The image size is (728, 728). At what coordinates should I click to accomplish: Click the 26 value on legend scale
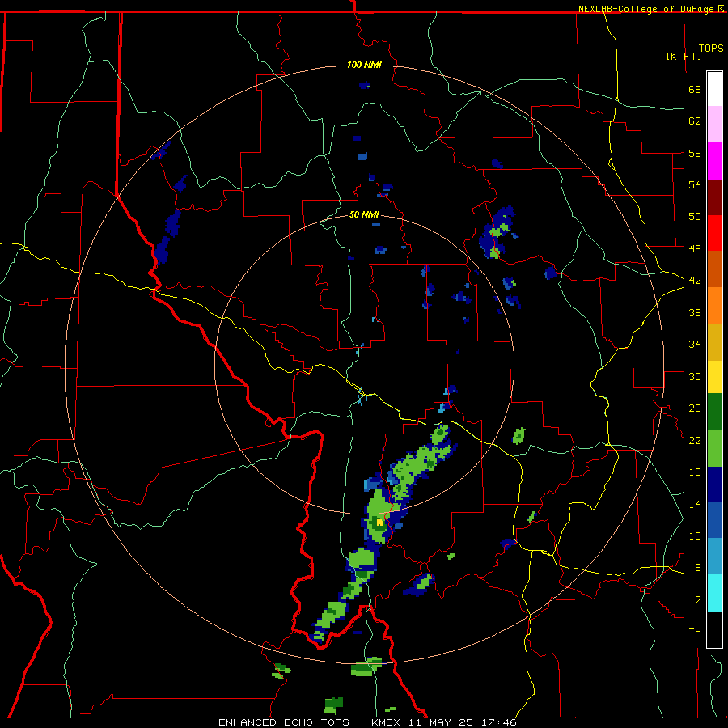coord(695,408)
